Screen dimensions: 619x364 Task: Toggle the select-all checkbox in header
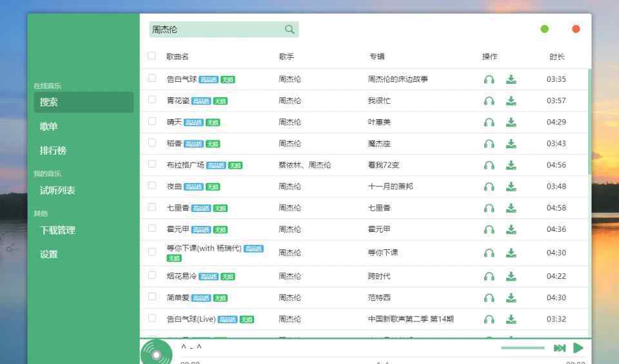pos(152,55)
